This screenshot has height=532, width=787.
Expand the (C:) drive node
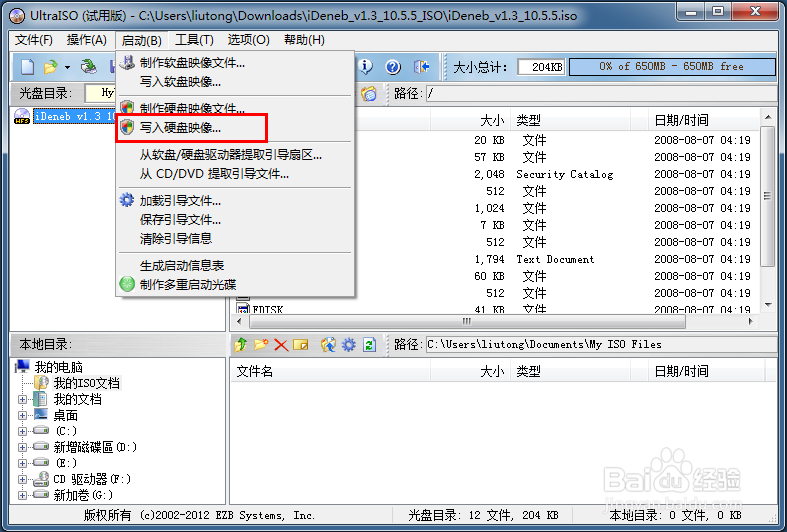[22, 431]
